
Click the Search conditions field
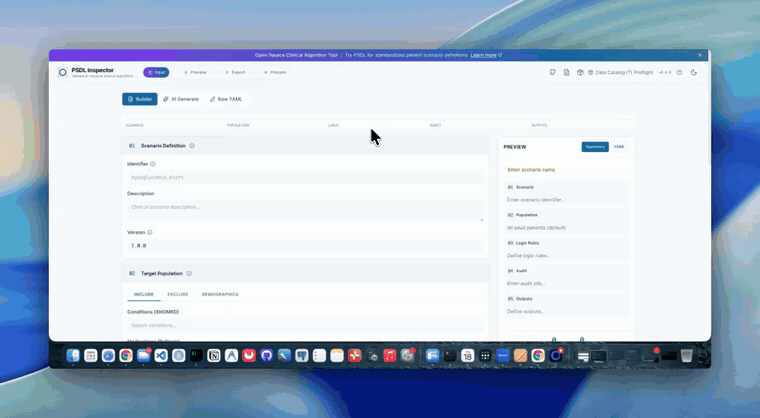pyautogui.click(x=305, y=325)
